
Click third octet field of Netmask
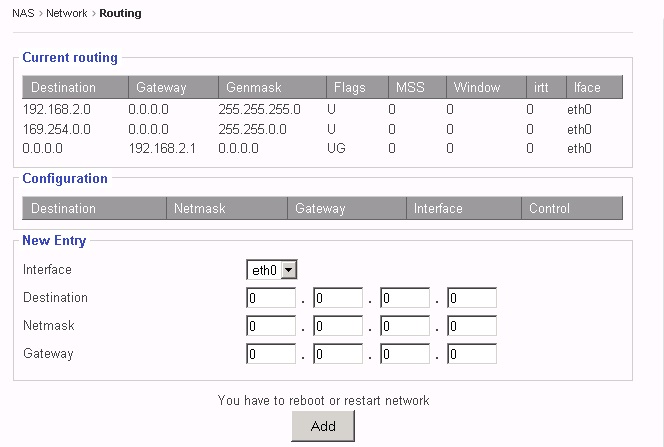click(x=405, y=326)
